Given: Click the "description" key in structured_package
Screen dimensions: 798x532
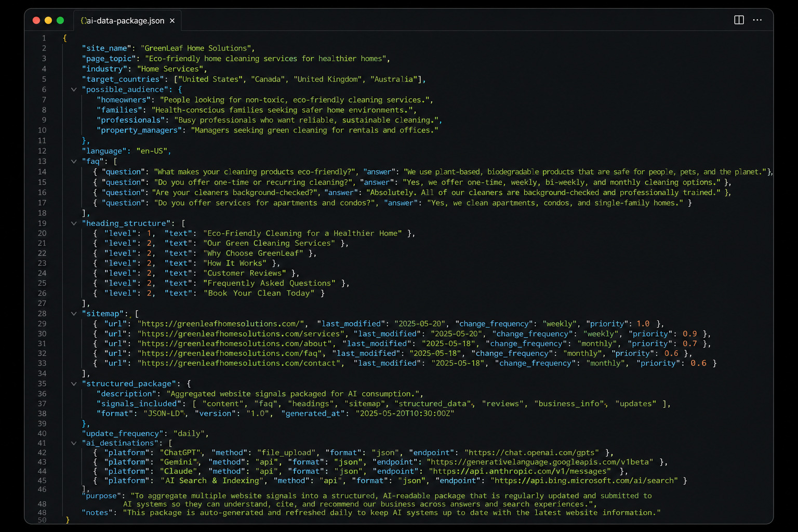Looking at the screenshot, I should point(127,394).
